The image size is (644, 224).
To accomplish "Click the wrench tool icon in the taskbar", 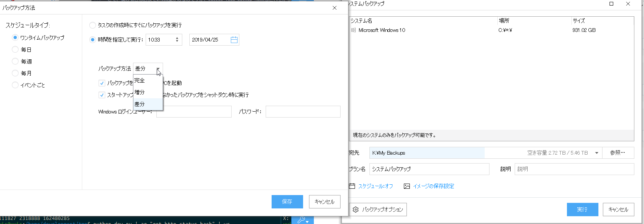I will point(301,220).
